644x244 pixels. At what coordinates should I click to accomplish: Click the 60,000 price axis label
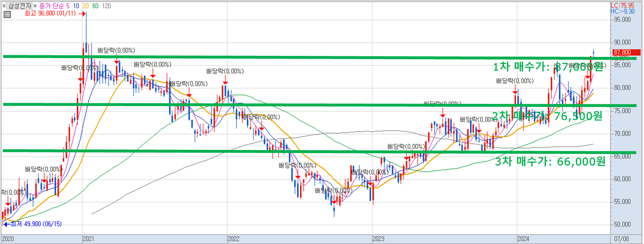click(622, 179)
